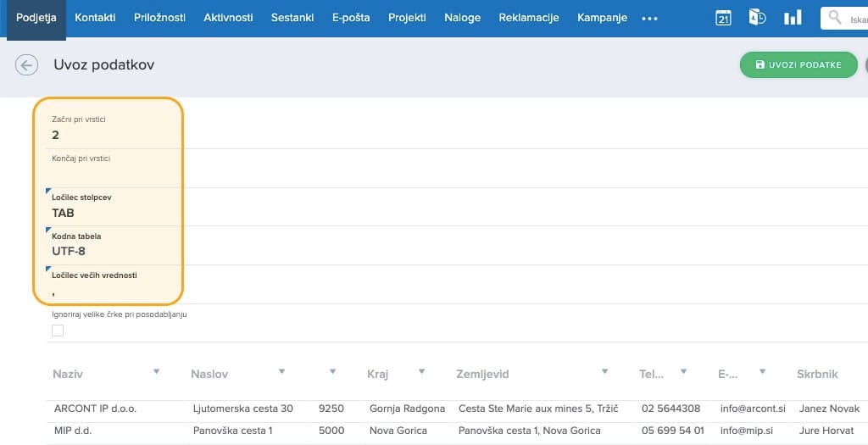
Task: Focus the search input box
Action: coord(844,19)
